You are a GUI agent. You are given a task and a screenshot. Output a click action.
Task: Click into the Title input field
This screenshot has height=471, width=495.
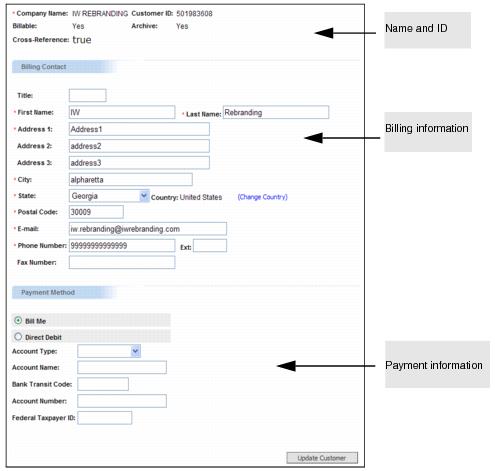88,95
